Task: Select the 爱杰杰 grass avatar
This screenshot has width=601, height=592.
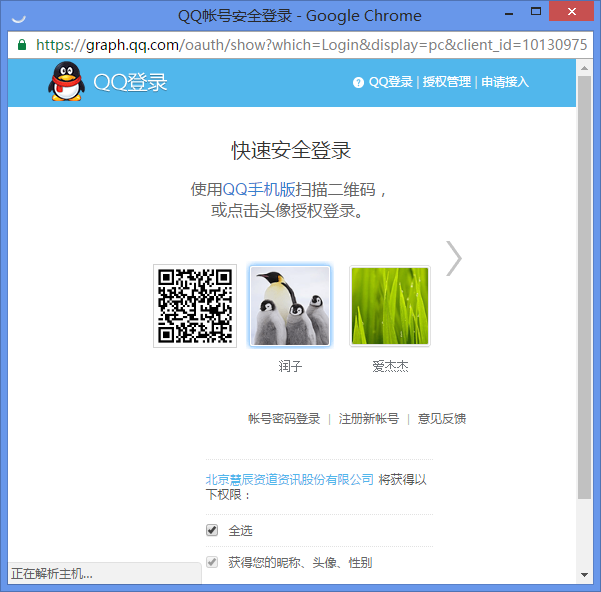Action: click(x=390, y=306)
